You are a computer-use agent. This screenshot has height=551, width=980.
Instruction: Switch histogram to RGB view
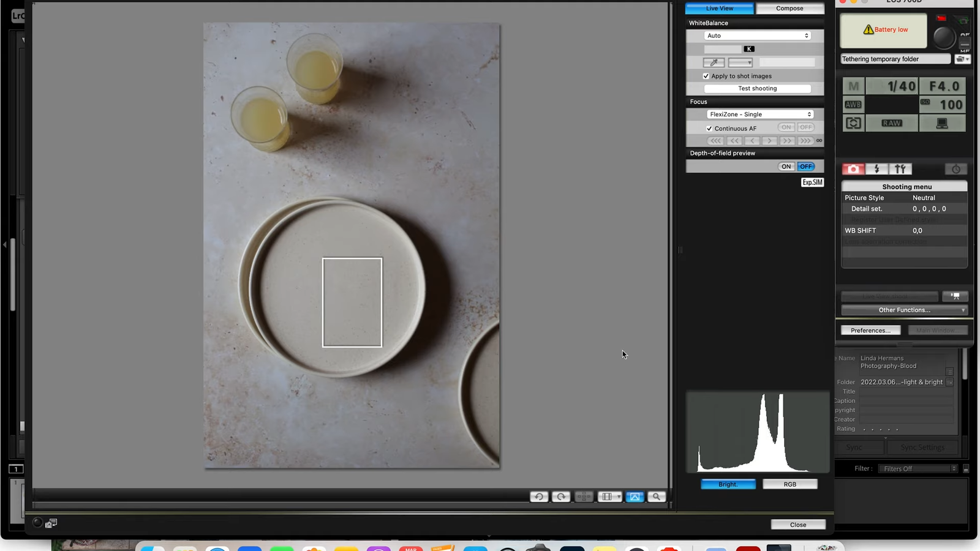coord(790,484)
